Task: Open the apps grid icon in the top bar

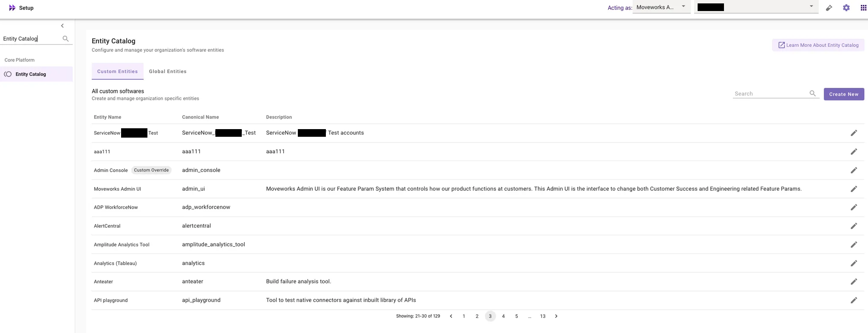Action: tap(863, 8)
